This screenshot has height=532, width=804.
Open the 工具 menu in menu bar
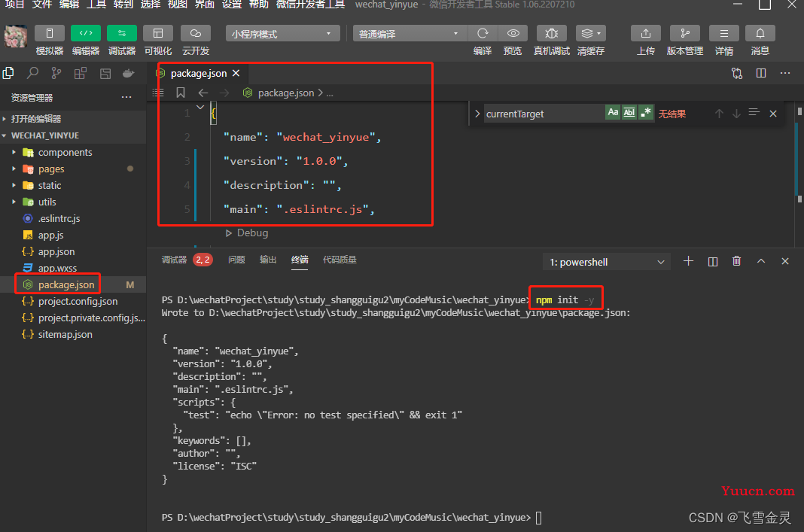coord(96,5)
